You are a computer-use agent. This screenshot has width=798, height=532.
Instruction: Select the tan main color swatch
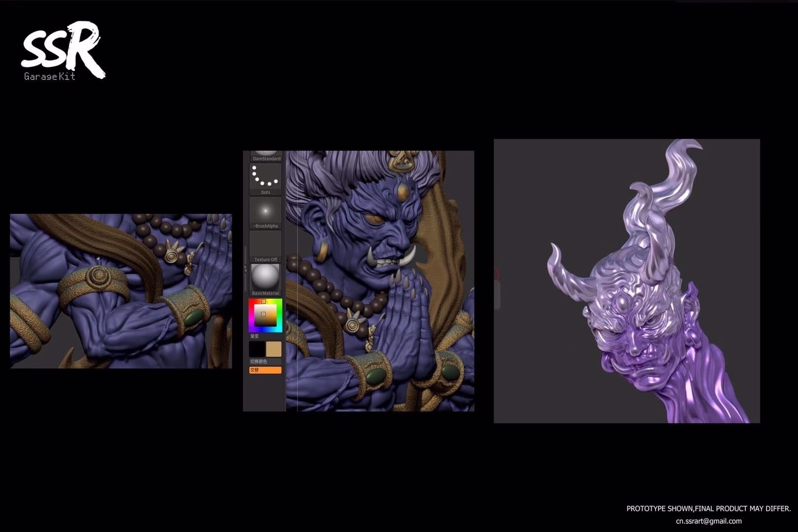click(274, 349)
